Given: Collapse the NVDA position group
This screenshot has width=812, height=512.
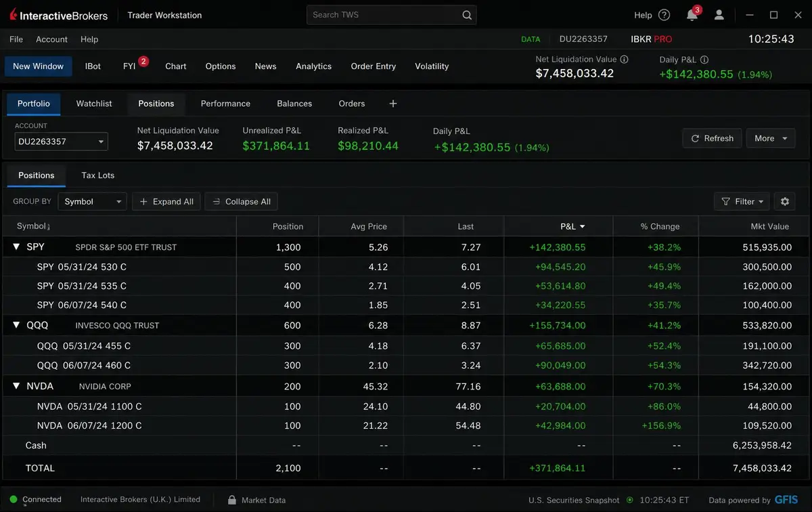Looking at the screenshot, I should click(17, 386).
